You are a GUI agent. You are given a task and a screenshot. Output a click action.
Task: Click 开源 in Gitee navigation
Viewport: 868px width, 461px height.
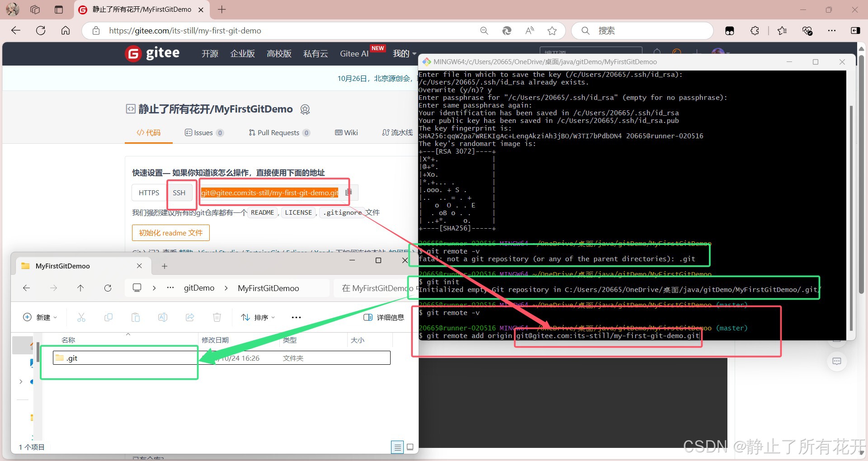[210, 54]
